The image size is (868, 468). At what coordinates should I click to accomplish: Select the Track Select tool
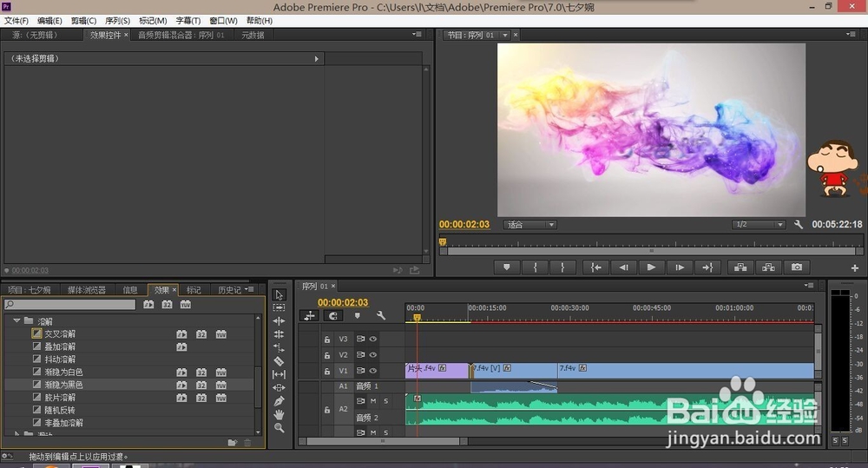[279, 307]
